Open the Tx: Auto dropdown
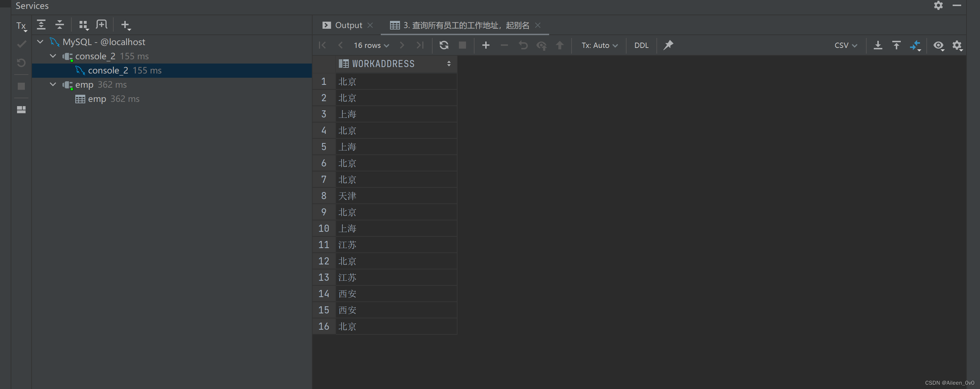Viewport: 980px width, 389px height. tap(599, 45)
